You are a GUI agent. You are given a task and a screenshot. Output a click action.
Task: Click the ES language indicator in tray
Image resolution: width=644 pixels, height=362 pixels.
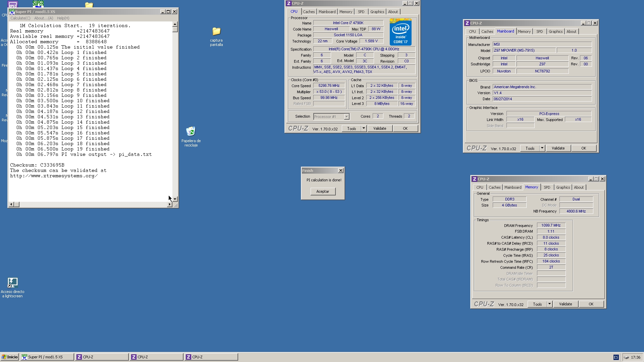[x=616, y=357]
